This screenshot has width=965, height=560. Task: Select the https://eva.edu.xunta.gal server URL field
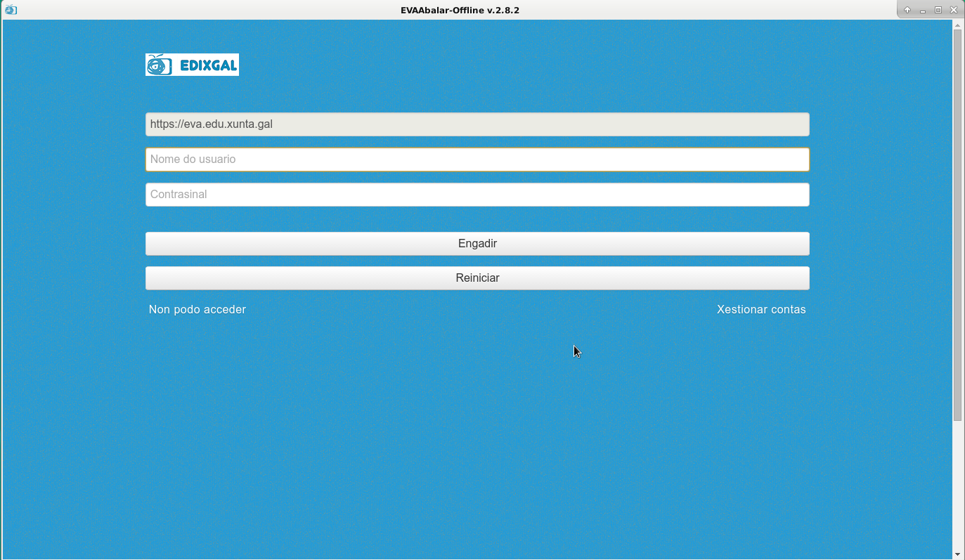point(477,124)
